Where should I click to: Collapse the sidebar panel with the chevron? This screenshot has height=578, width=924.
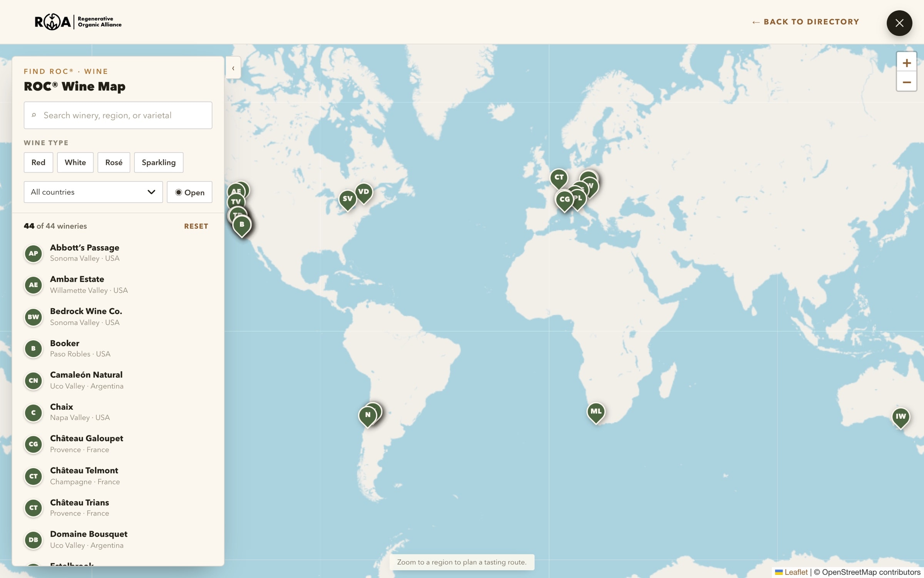[233, 68]
